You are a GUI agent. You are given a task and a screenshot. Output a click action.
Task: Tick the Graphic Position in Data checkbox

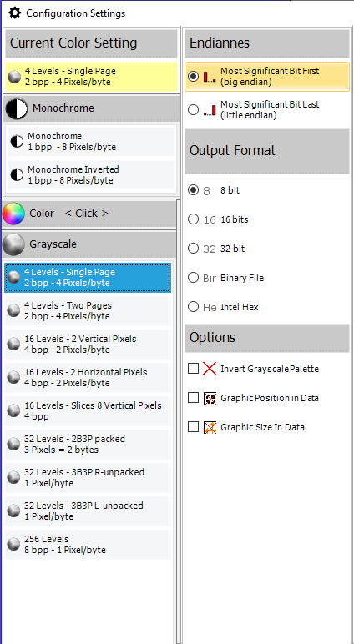tap(193, 398)
